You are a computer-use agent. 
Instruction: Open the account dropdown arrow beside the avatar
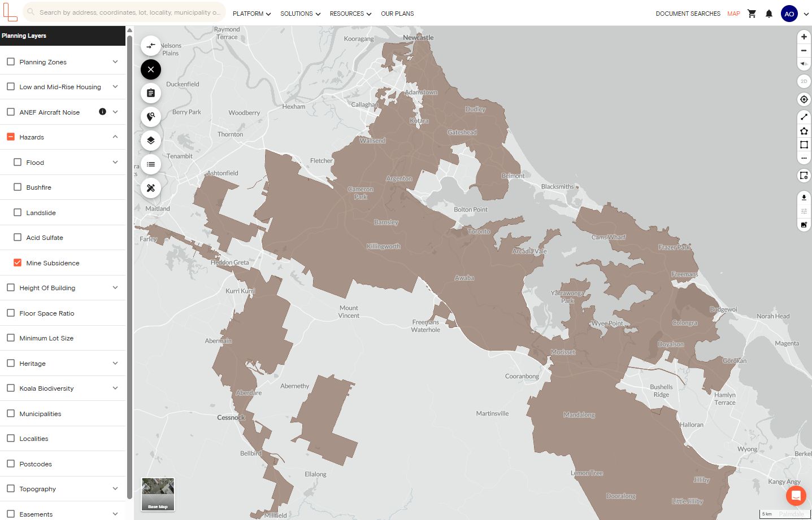tap(806, 14)
